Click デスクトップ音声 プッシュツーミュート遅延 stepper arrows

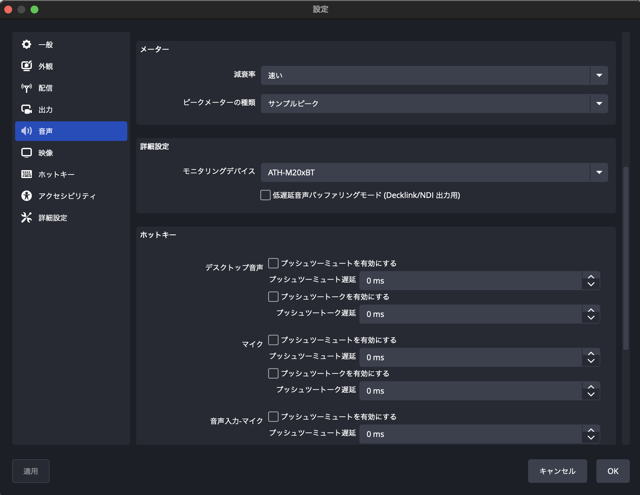click(591, 281)
